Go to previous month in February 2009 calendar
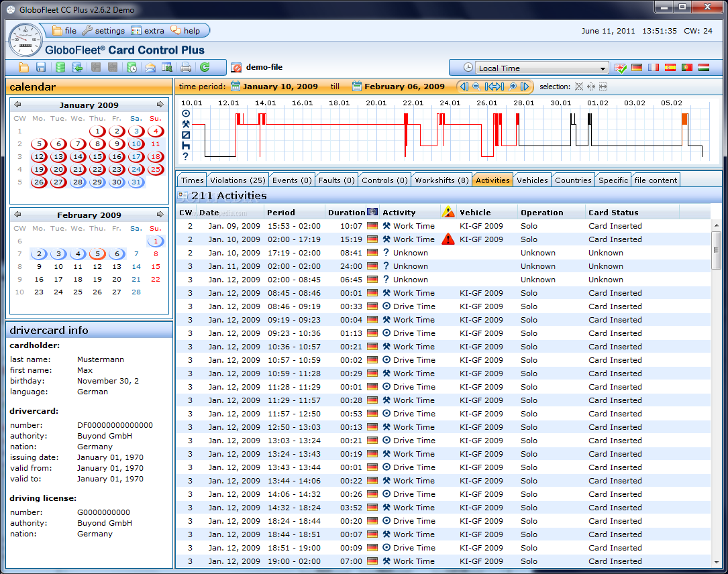The width and height of the screenshot is (728, 574). coord(17,215)
